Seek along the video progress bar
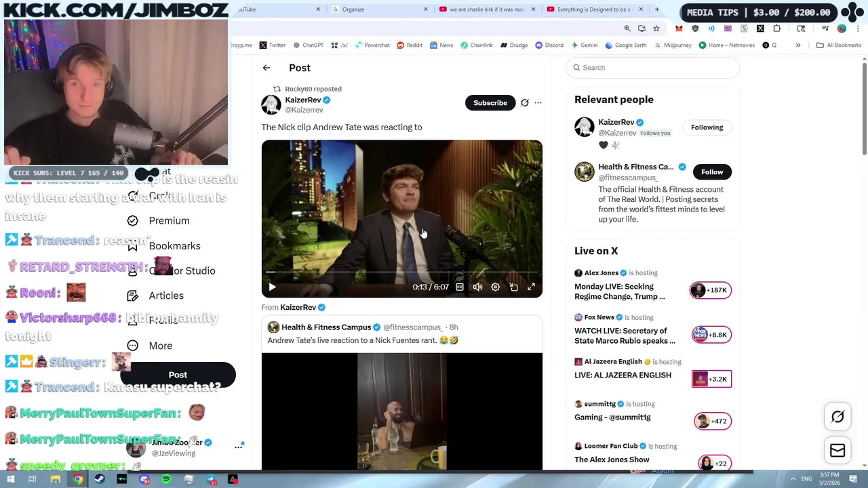The width and height of the screenshot is (868, 488). click(x=401, y=272)
